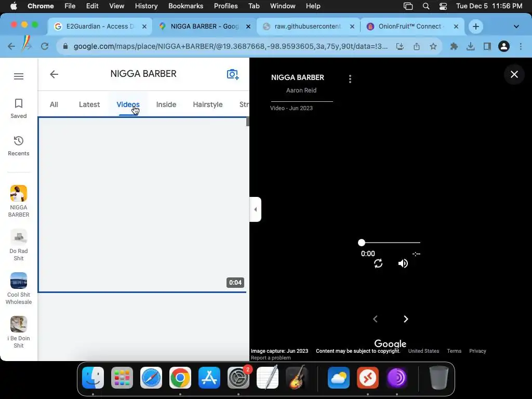Screen dimensions: 532x399
Task: Open Control Center in menu bar
Action: (443, 6)
